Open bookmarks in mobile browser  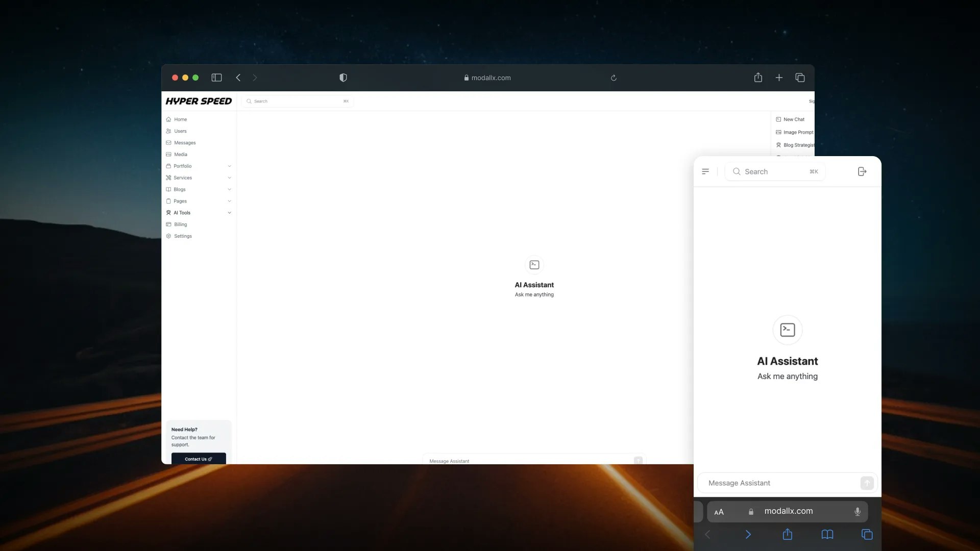[827, 534]
